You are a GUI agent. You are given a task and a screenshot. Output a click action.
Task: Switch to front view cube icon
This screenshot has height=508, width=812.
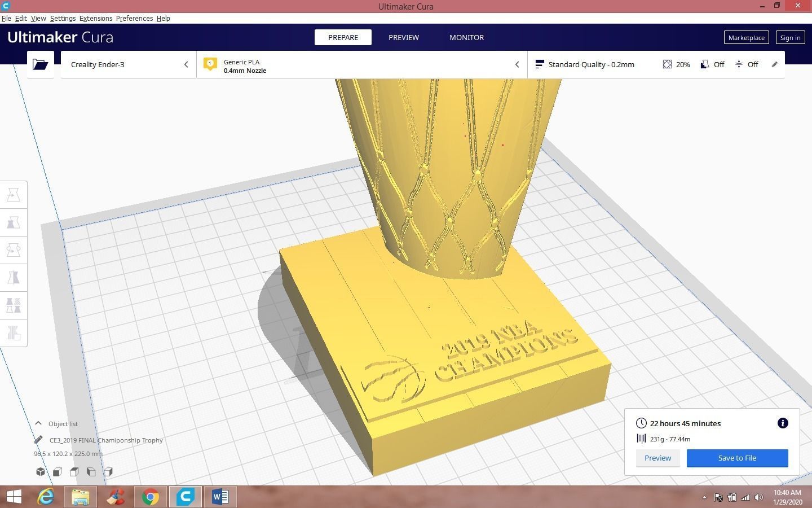coord(58,471)
